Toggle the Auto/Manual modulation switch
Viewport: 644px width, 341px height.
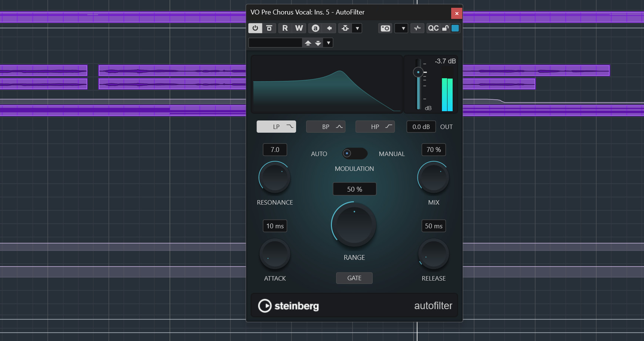click(355, 153)
